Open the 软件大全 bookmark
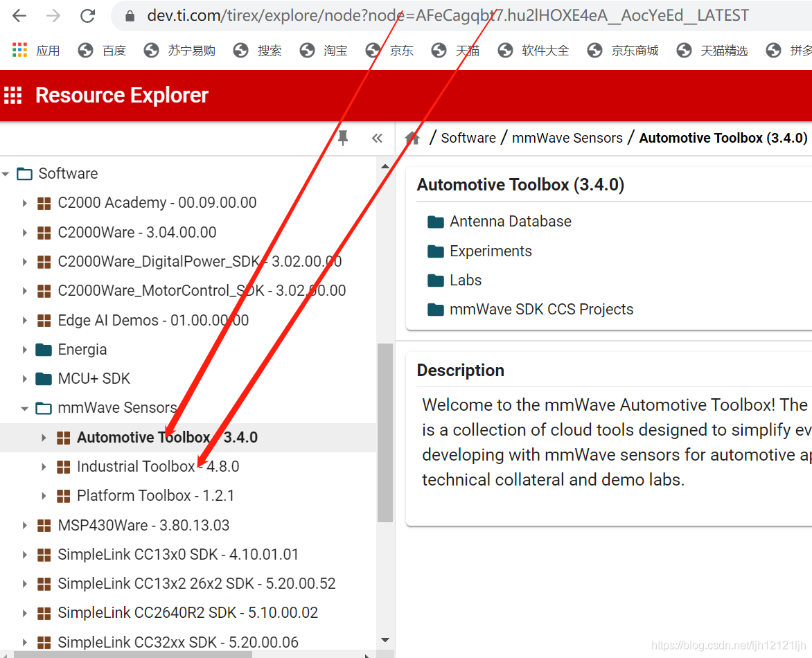 (x=533, y=51)
